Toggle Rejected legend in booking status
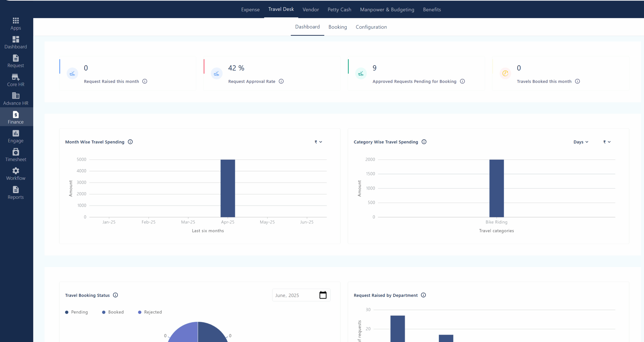 [x=150, y=312]
